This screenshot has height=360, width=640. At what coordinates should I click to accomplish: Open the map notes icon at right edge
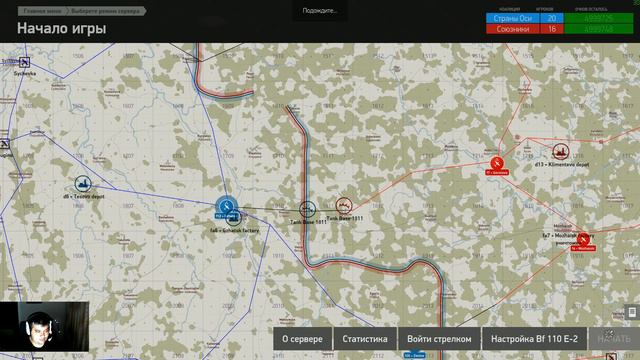pos(632,313)
